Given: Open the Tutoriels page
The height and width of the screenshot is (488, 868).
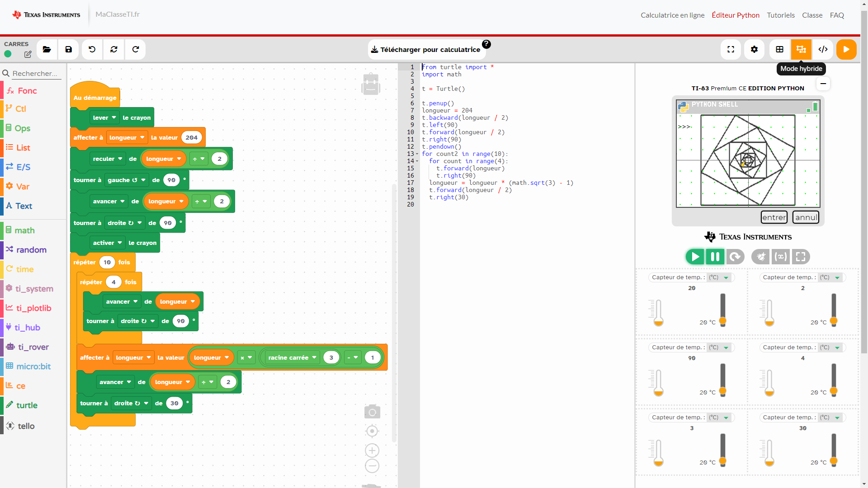Looking at the screenshot, I should point(781,15).
